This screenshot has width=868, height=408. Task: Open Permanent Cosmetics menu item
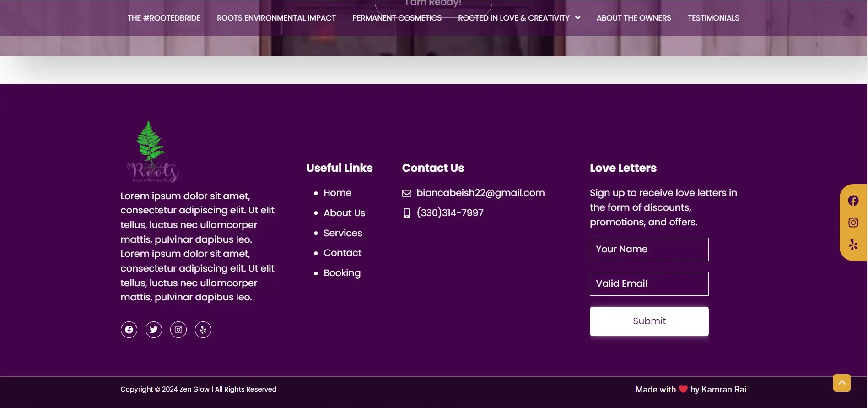coord(397,18)
